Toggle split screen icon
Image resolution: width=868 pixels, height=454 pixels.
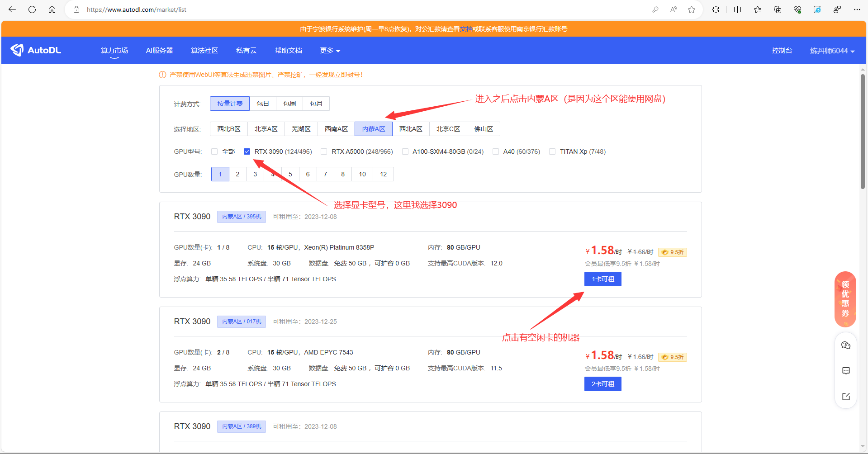point(737,9)
